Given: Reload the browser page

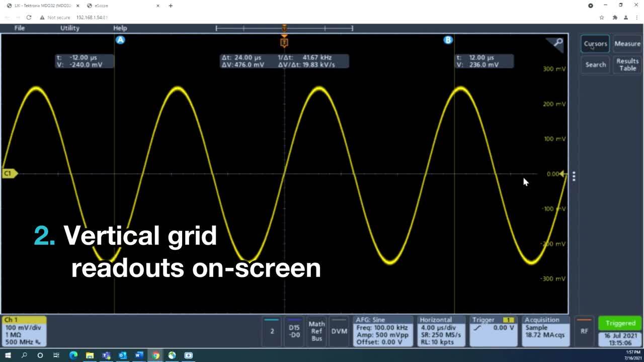Looking at the screenshot, I should click(x=29, y=17).
